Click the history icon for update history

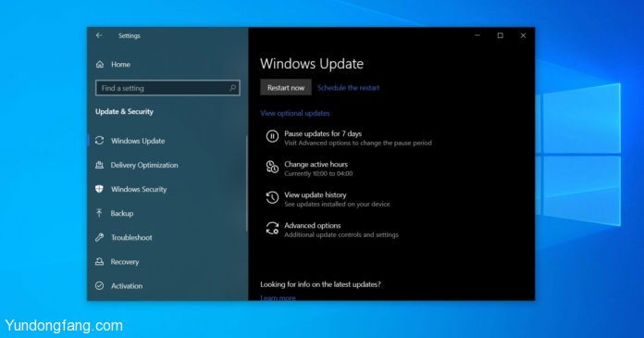[272, 197]
